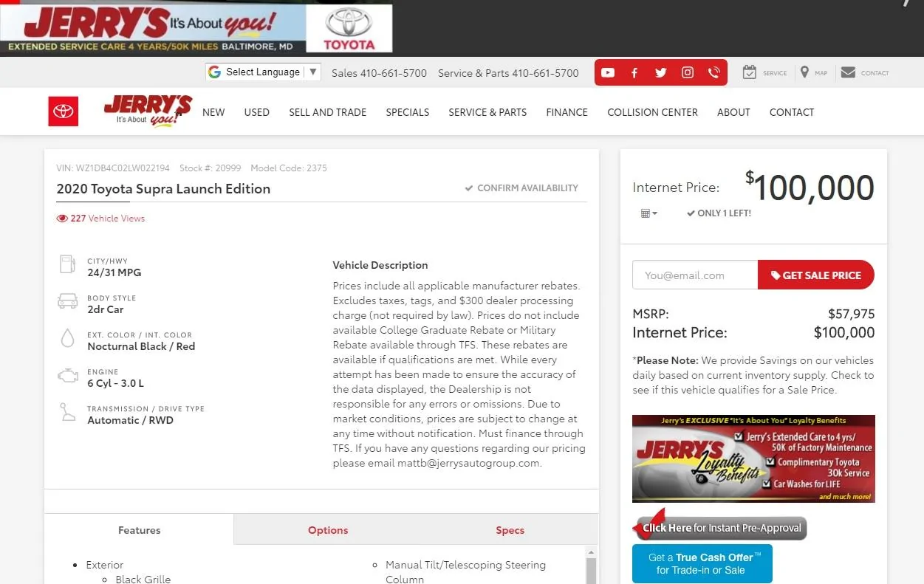The width and height of the screenshot is (924, 584).
Task: Click the red phone call icon
Action: [713, 72]
